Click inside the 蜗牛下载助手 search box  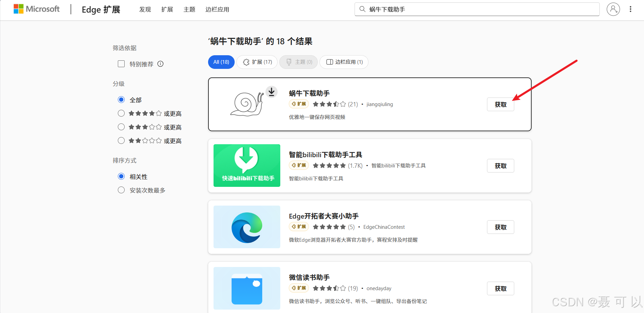click(477, 9)
